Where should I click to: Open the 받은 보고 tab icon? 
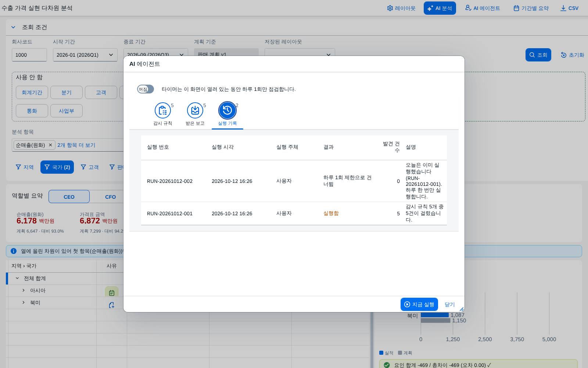pyautogui.click(x=195, y=110)
